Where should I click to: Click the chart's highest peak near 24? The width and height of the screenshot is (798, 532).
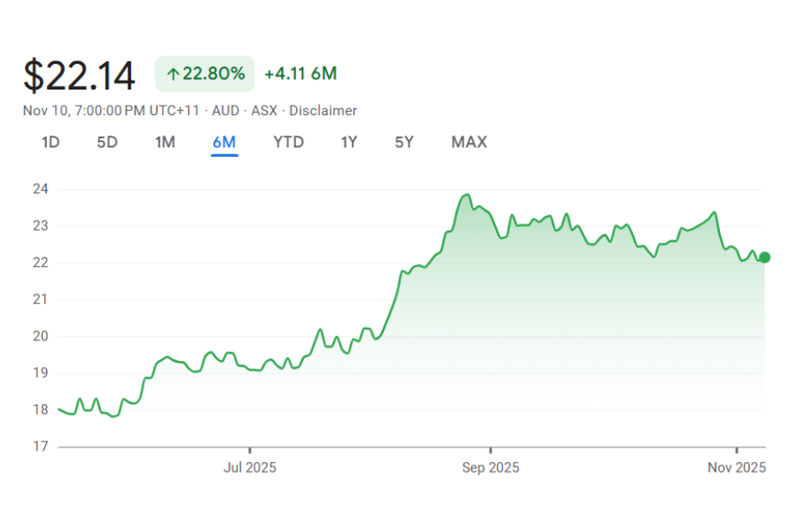[x=466, y=195]
